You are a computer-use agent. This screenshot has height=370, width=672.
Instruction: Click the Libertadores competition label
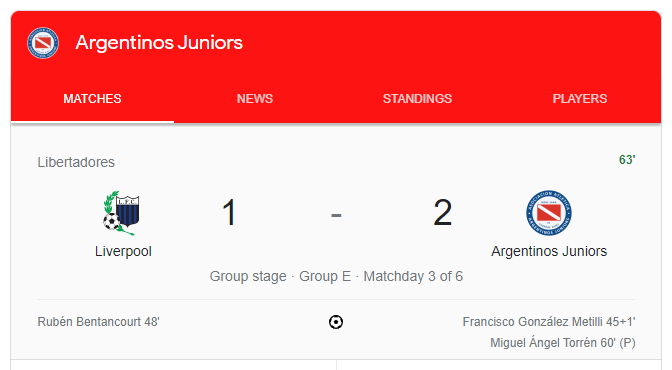pyautogui.click(x=76, y=162)
